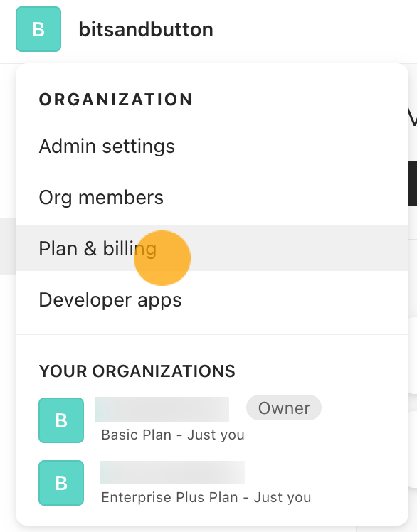417x532 pixels.
Task: Switch to the blurred Enterprise Plus organization name
Action: 172,472
